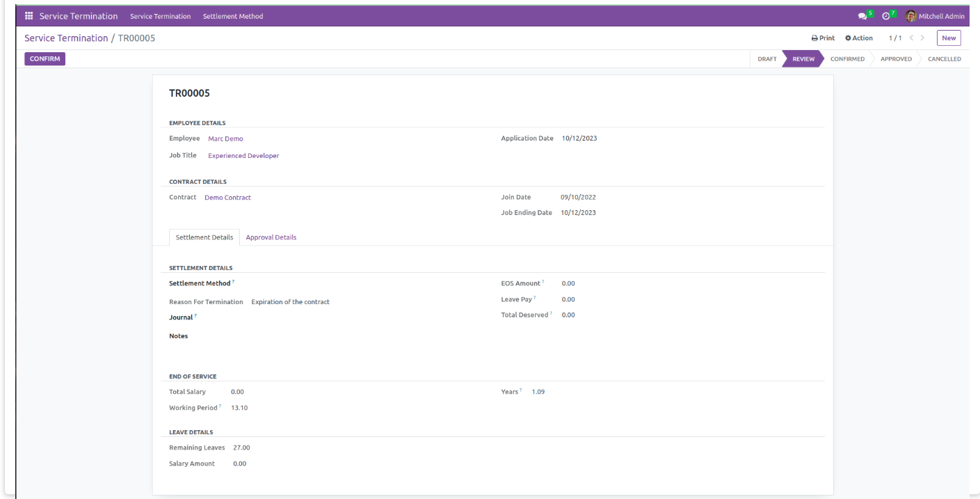
Task: Open the apps grid menu icon
Action: pos(29,16)
